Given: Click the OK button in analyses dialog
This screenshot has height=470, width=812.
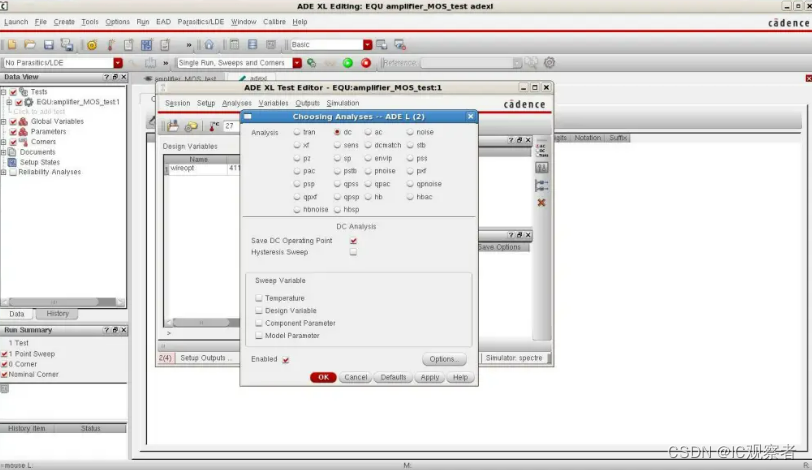Looking at the screenshot, I should [x=323, y=377].
